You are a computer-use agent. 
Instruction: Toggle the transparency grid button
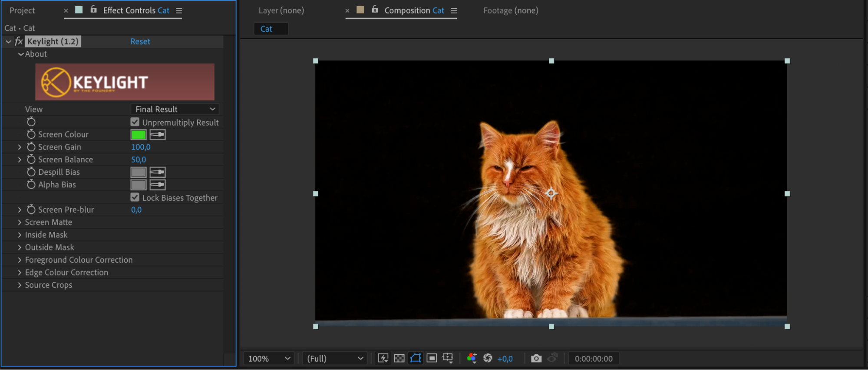click(399, 358)
